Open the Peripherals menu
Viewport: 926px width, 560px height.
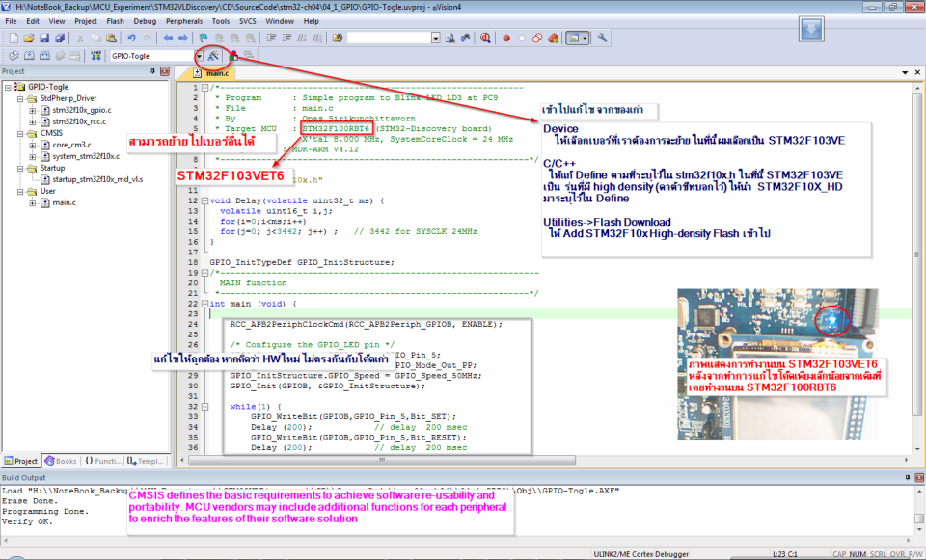coord(184,21)
